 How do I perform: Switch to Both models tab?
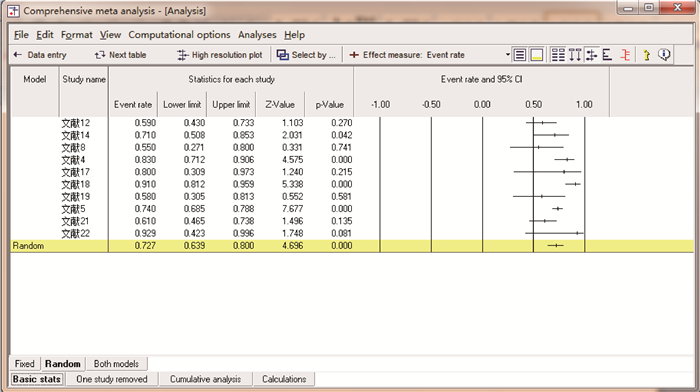[x=117, y=364]
